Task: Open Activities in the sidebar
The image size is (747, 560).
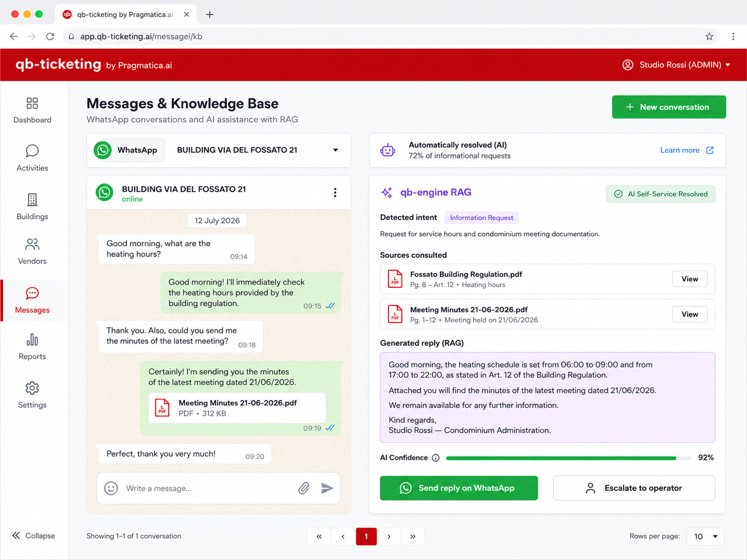Action: (x=32, y=158)
